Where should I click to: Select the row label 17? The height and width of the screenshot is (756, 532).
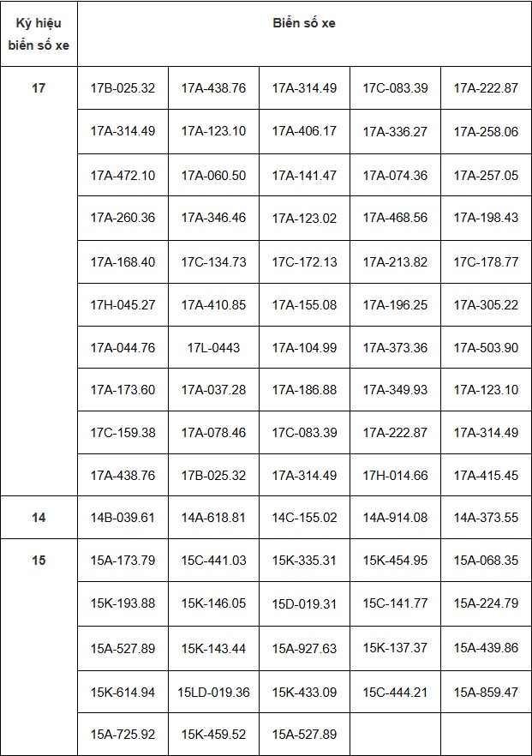point(39,88)
